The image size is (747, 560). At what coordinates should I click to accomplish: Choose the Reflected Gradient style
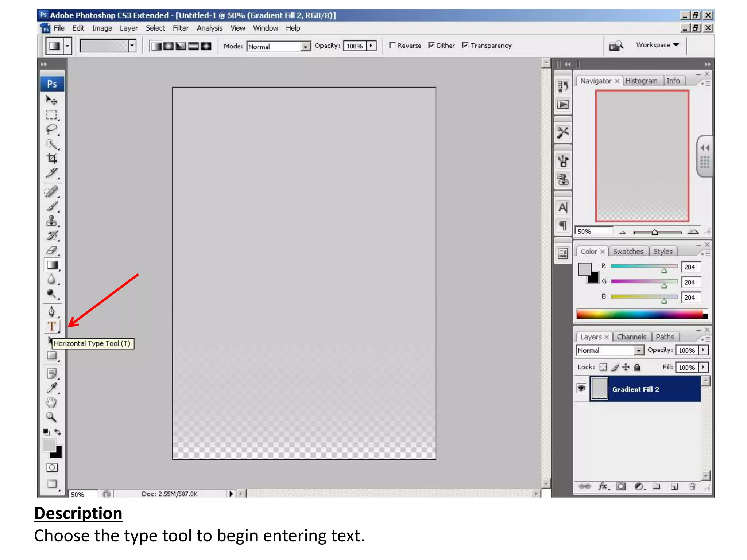pos(193,46)
